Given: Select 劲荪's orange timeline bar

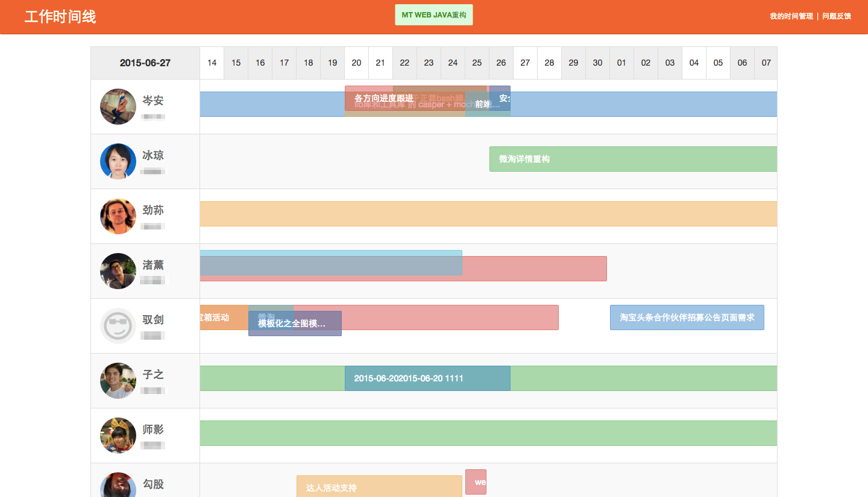Looking at the screenshot, I should coord(488,214).
